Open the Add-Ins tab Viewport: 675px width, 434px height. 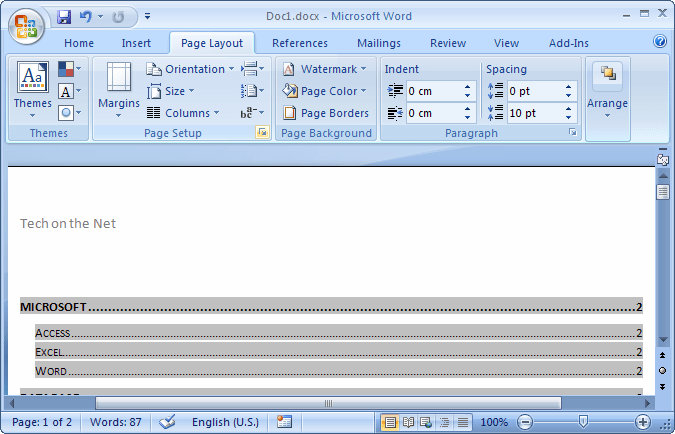click(x=569, y=43)
